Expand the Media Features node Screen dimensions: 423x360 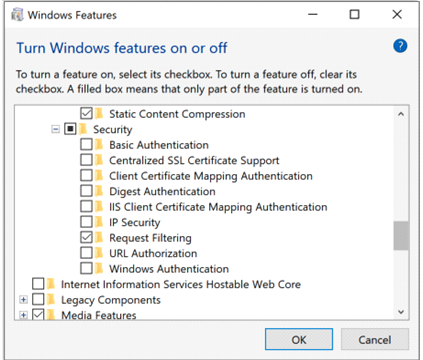pos(23,315)
